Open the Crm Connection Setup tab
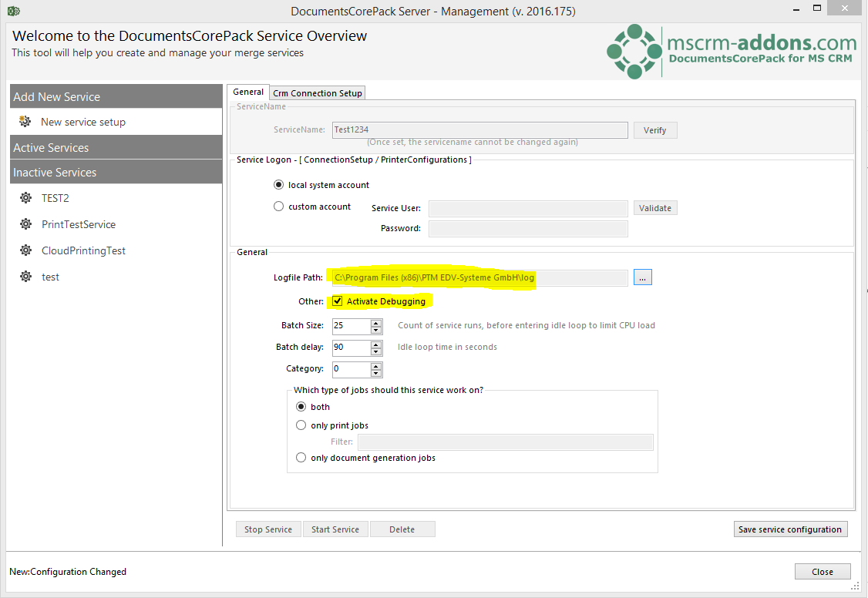This screenshot has width=868, height=598. click(317, 93)
